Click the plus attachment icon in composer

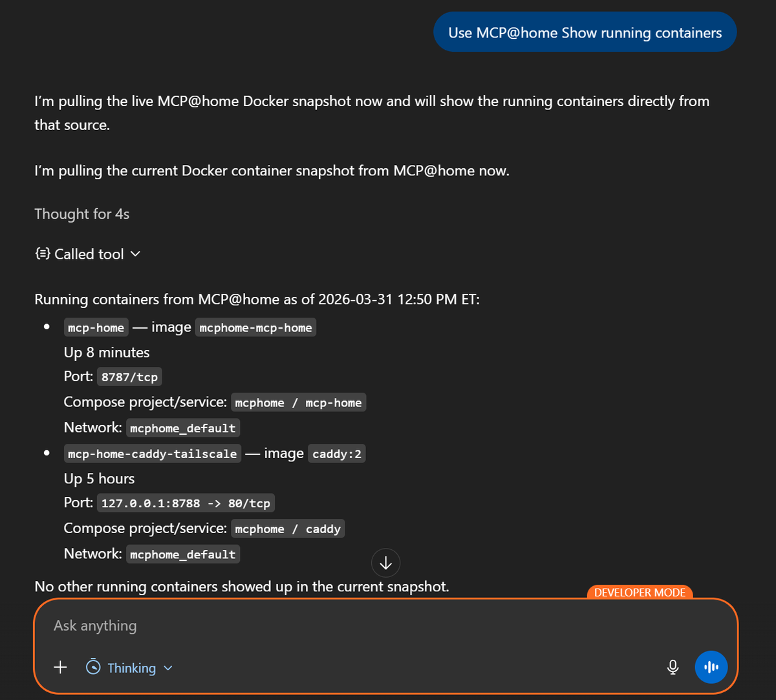pyautogui.click(x=60, y=667)
